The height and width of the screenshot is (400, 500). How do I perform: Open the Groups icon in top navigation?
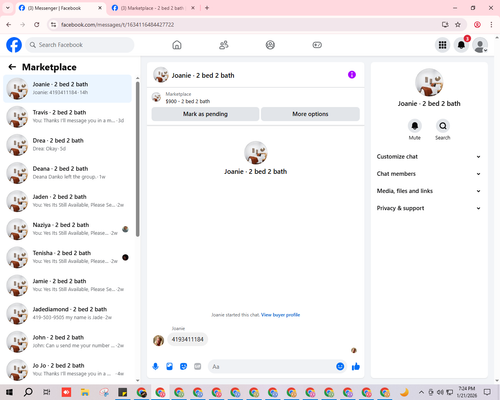(x=270, y=45)
